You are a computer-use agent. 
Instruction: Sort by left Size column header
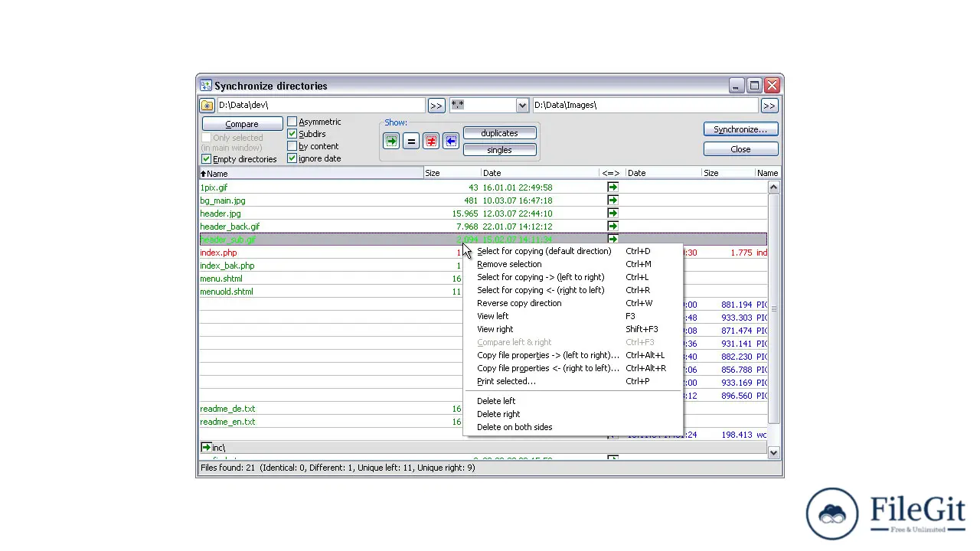point(452,174)
